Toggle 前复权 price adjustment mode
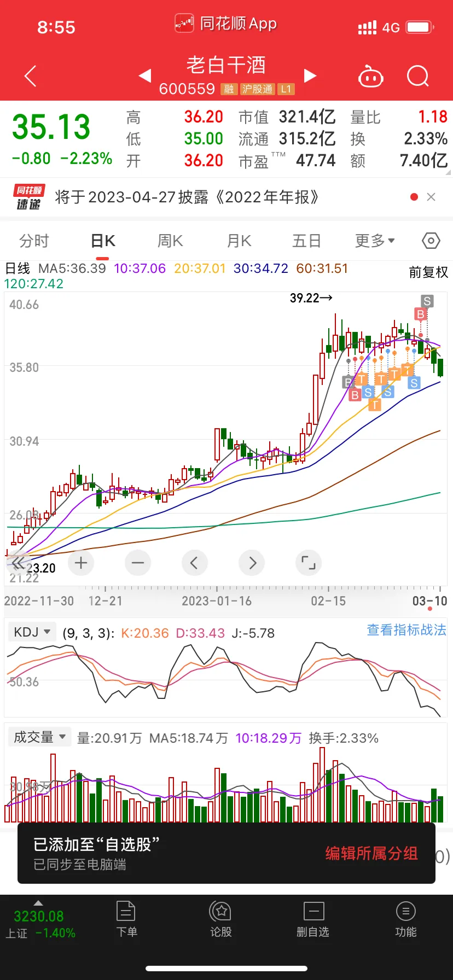Image resolution: width=453 pixels, height=980 pixels. (x=428, y=272)
